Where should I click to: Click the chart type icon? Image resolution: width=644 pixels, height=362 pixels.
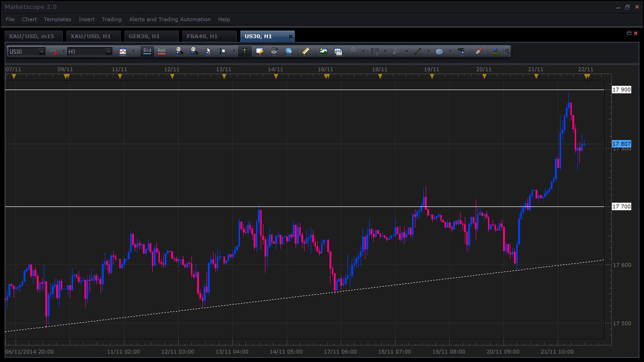click(123, 51)
